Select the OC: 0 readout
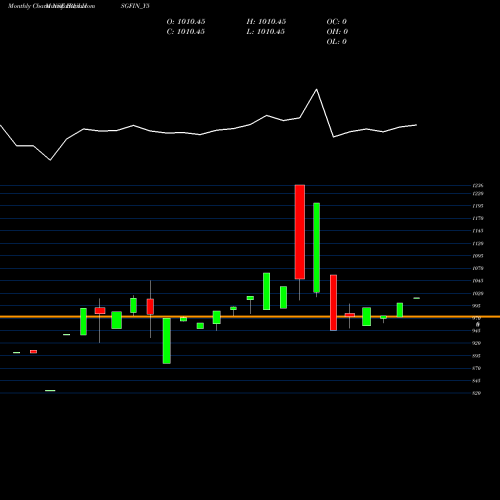 pos(337,22)
